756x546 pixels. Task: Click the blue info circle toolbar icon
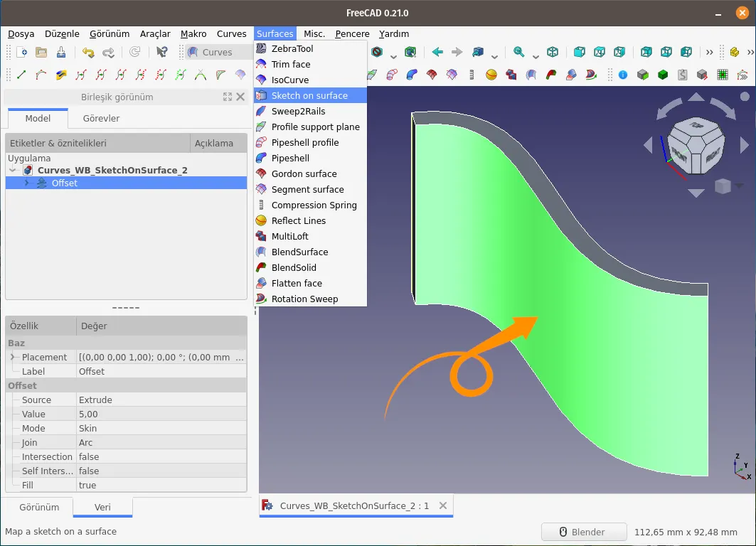(623, 75)
